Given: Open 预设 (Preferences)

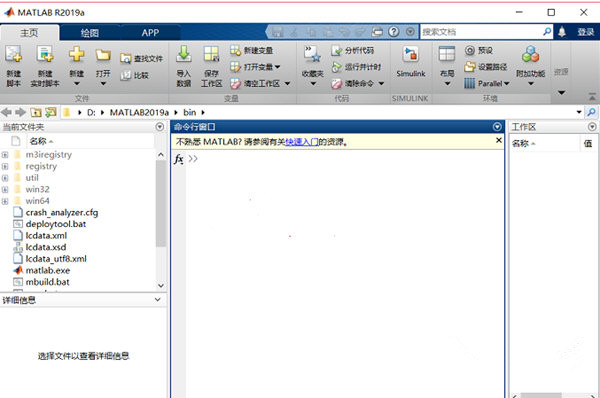Looking at the screenshot, I should [479, 51].
